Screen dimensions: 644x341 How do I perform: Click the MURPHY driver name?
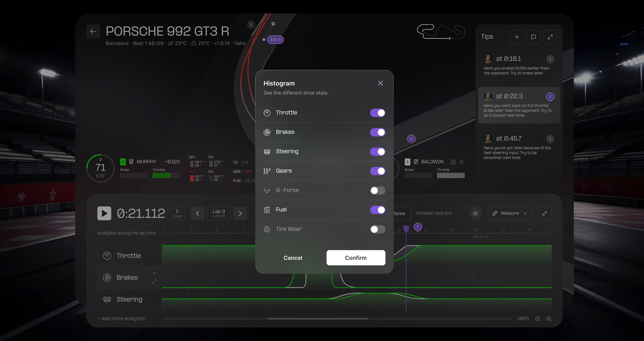[x=146, y=162]
